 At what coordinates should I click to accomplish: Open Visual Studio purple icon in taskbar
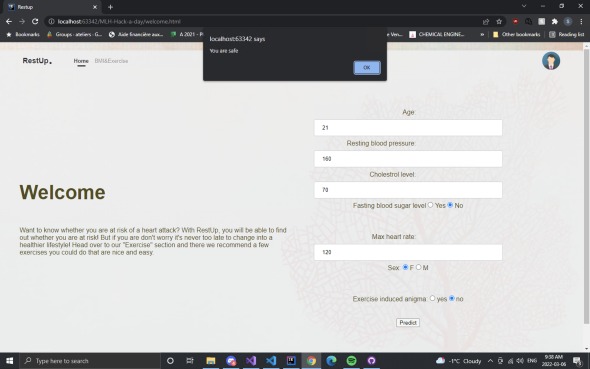pos(251,361)
